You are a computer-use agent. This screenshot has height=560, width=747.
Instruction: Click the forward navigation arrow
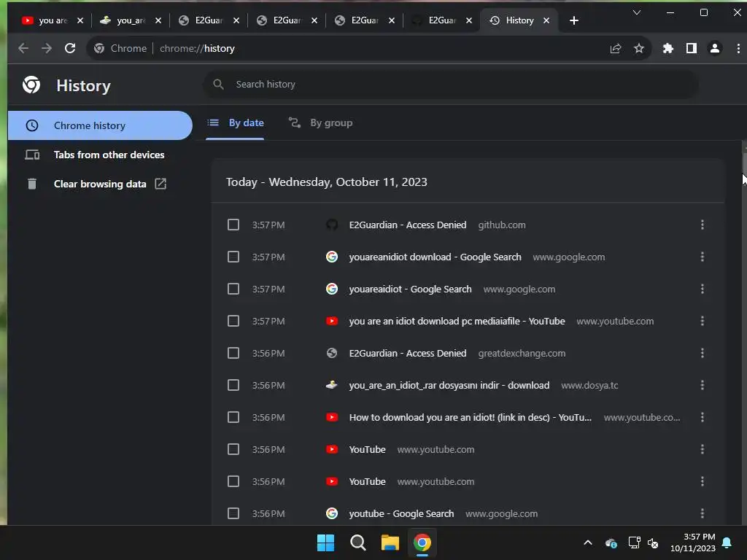coord(46,48)
